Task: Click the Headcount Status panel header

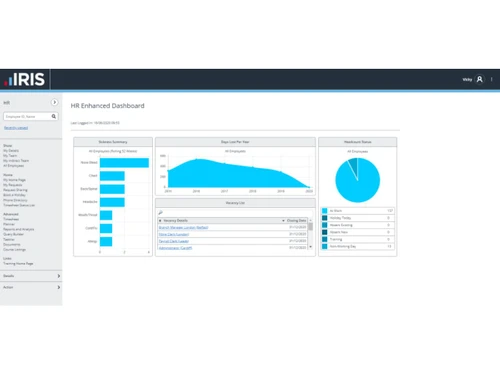Action: pos(358,142)
